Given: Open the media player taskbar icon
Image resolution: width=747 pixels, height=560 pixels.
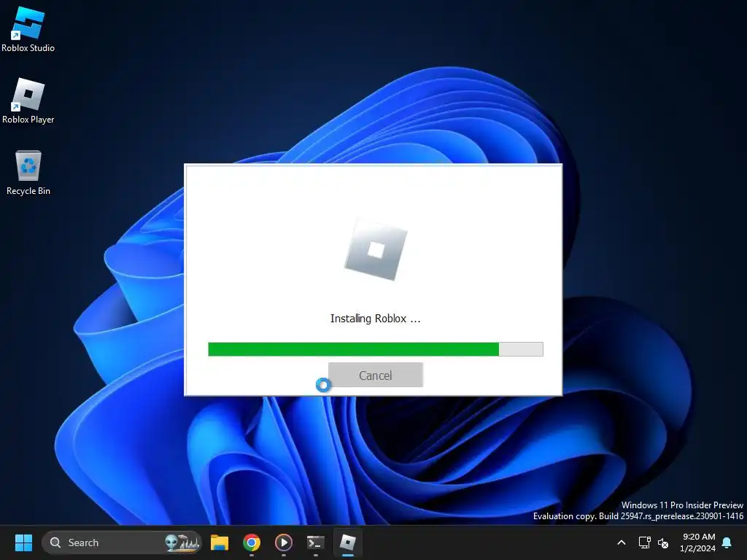Looking at the screenshot, I should pyautogui.click(x=284, y=542).
